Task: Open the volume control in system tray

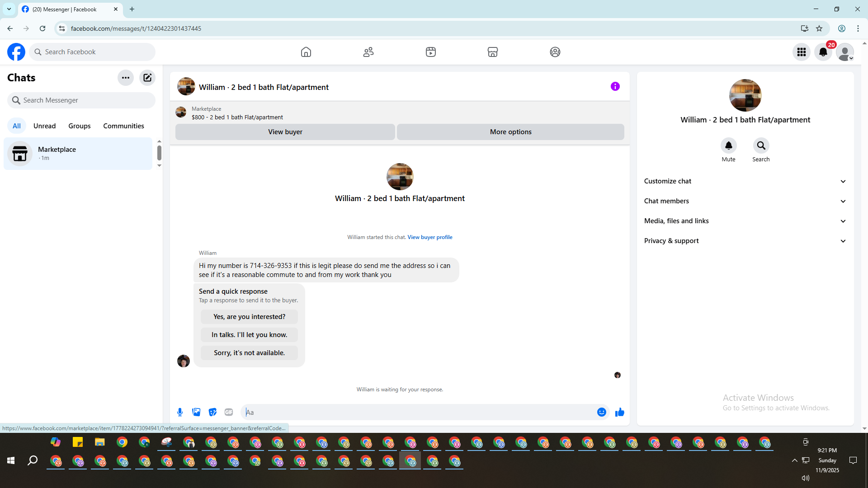Action: pos(806,478)
